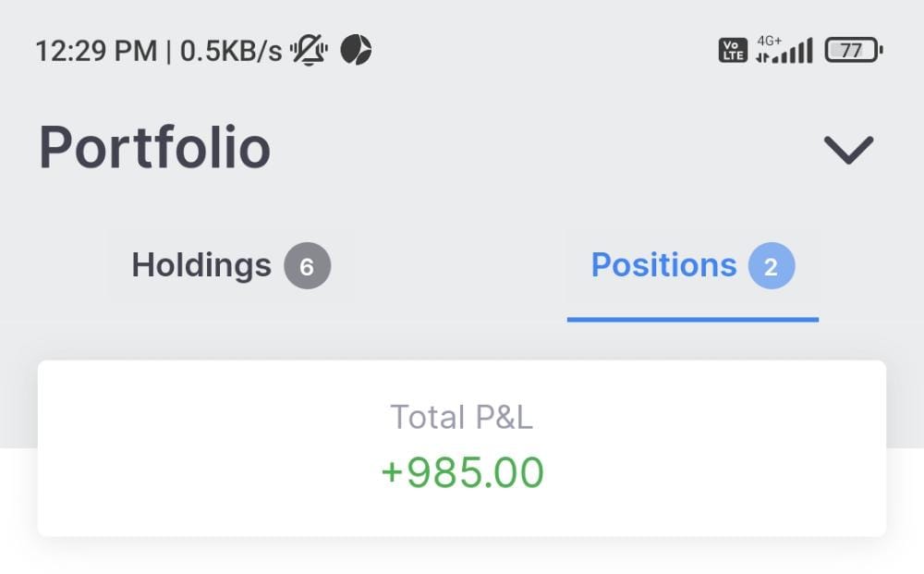Click the Positions count badge showing 2
The image size is (924, 574).
pos(771,266)
